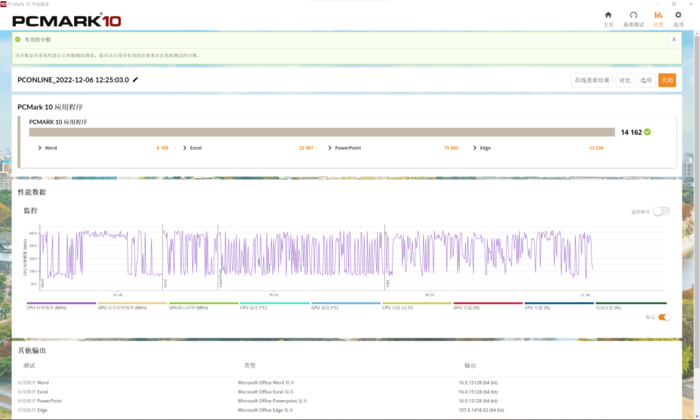Click the Compare (对比) button
This screenshot has height=420, width=700.
625,80
